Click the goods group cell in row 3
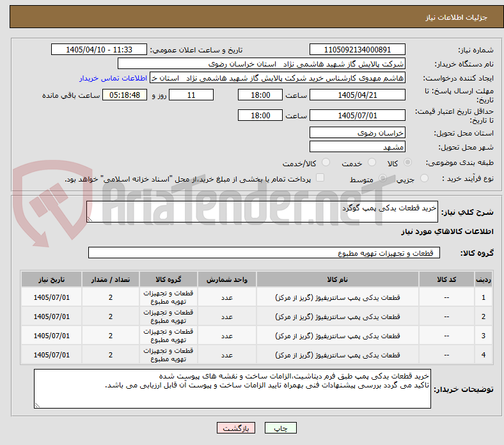The image size is (504, 445). pyautogui.click(x=168, y=336)
